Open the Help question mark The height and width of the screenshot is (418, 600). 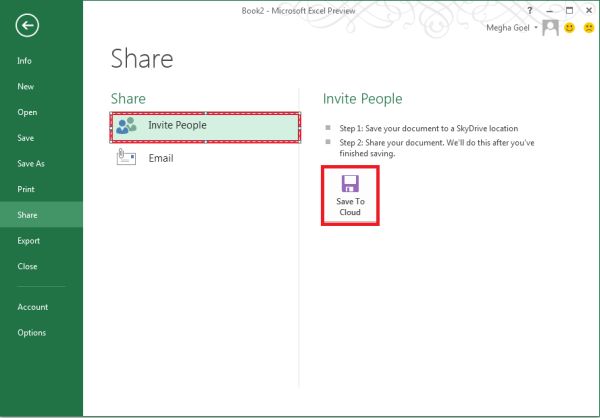(x=530, y=10)
